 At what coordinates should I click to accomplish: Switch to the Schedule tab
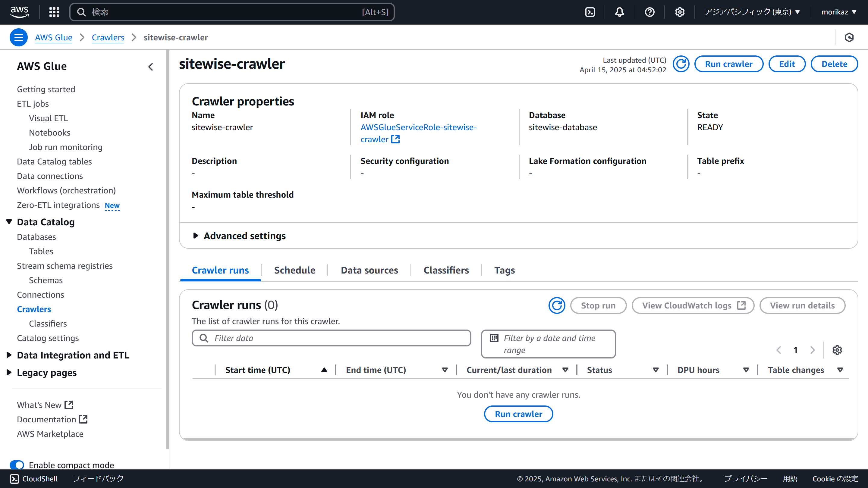294,270
